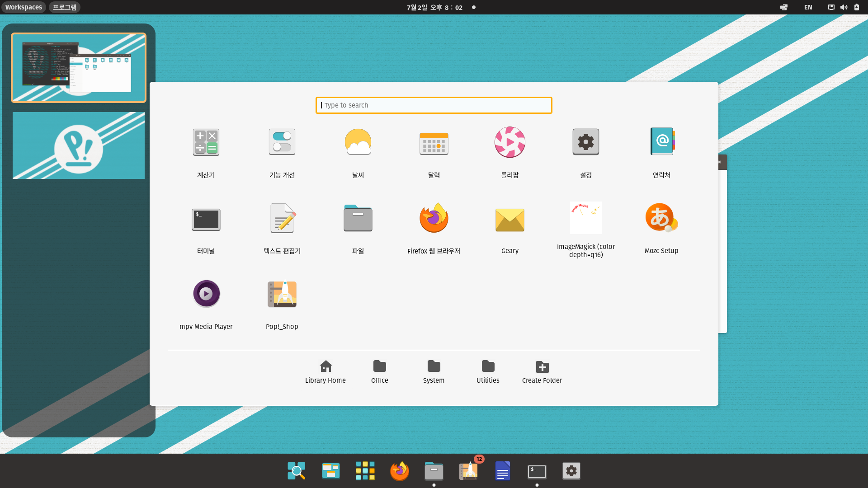Go to Library Home
Image resolution: width=868 pixels, height=488 pixels.
click(325, 372)
